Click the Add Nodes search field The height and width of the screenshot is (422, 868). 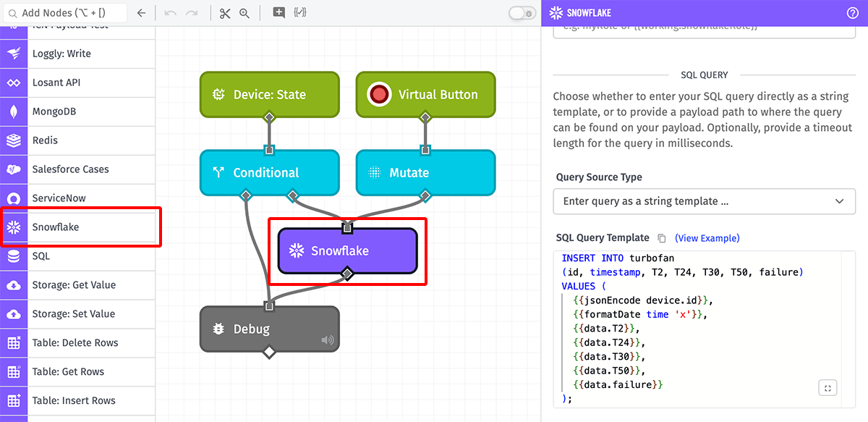coord(65,13)
